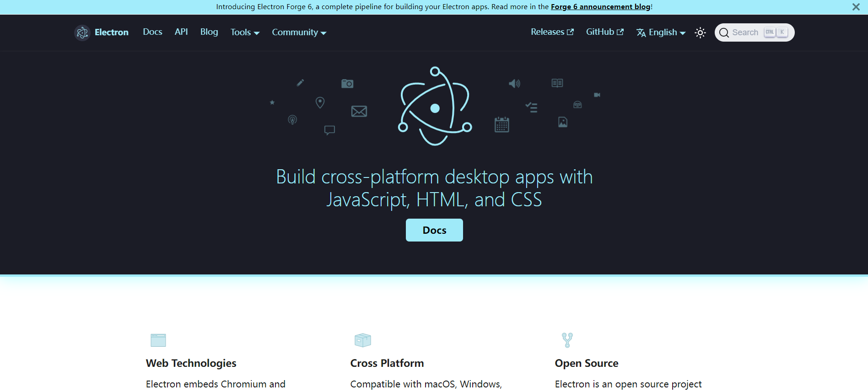Click the location pin icon

[x=320, y=102]
